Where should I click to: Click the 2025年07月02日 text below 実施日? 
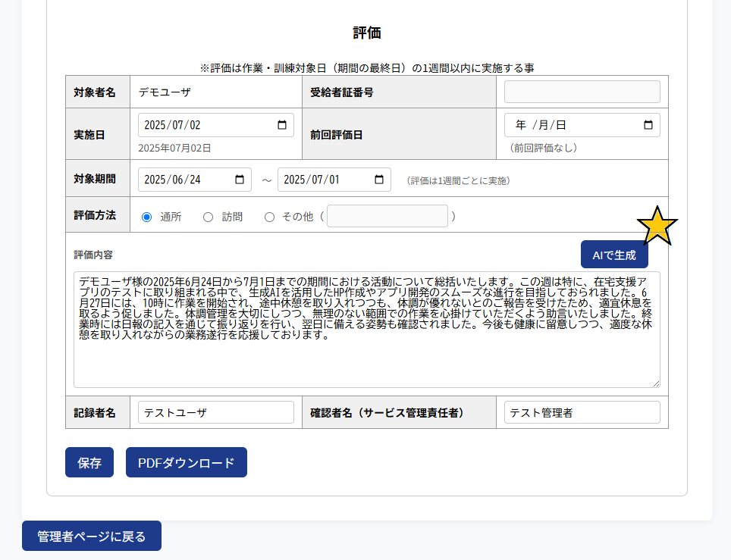(174, 149)
